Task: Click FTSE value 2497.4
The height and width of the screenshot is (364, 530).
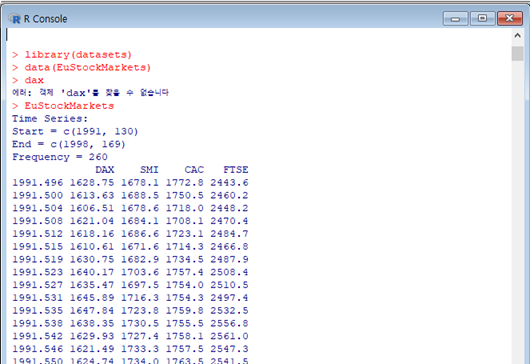Action: tap(229, 298)
